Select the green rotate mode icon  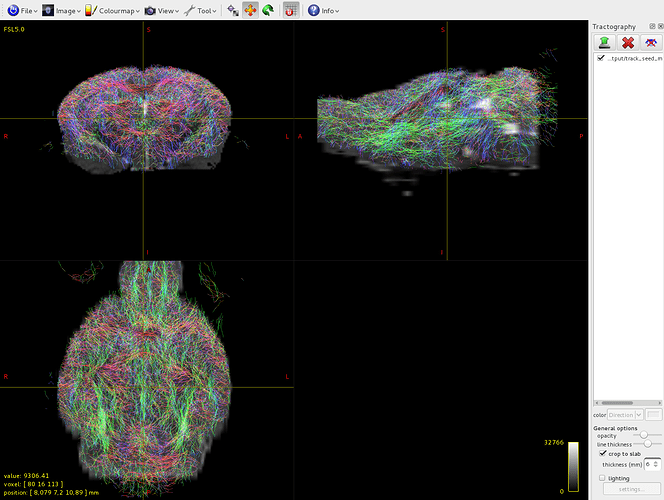coord(268,11)
